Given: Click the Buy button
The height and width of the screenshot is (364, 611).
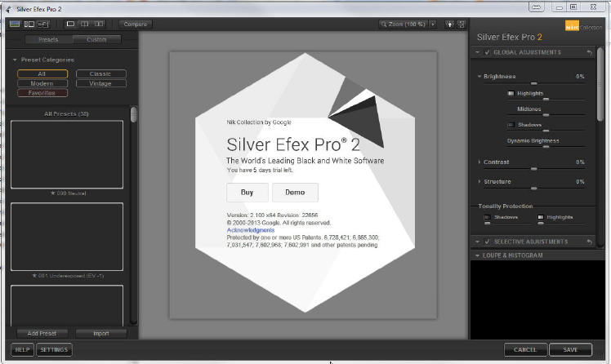Looking at the screenshot, I should (248, 193).
